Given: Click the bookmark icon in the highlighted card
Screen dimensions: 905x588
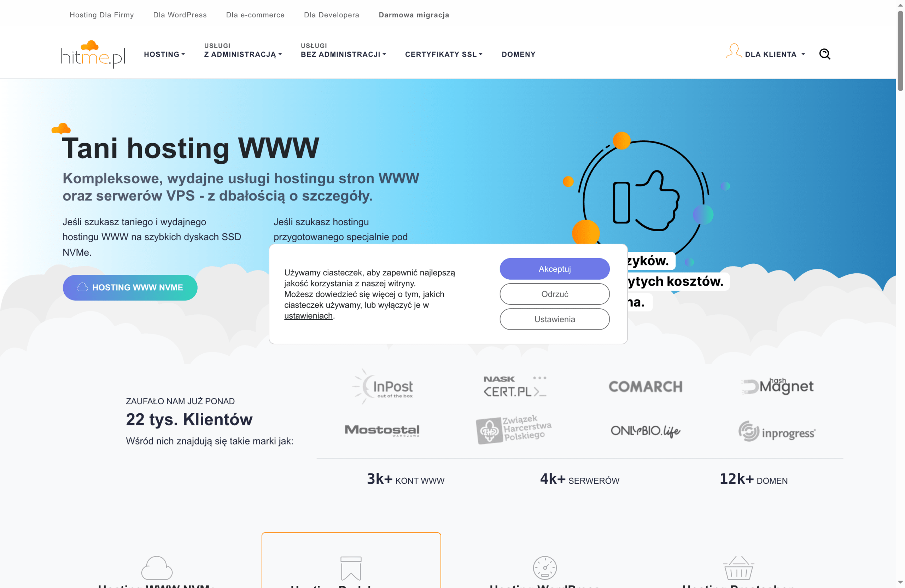Looking at the screenshot, I should coord(351,568).
